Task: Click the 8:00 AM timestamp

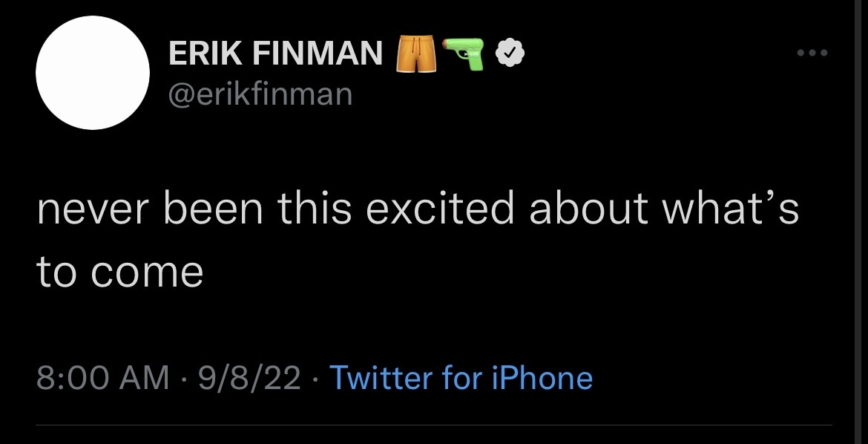Action: click(103, 378)
